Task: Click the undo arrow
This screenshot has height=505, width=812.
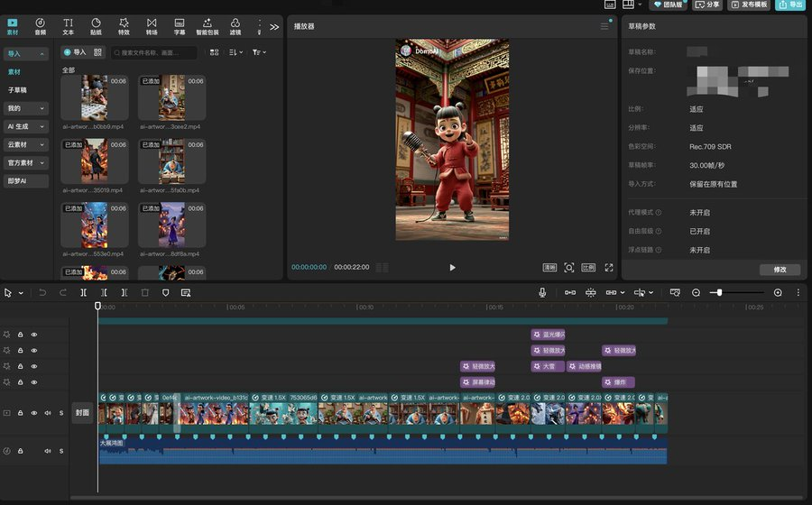Action: [42, 293]
